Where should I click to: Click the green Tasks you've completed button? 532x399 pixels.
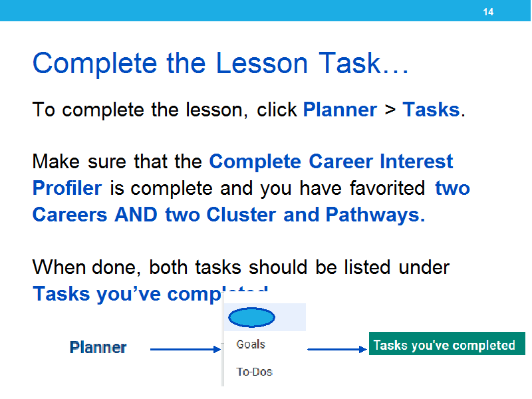447,344
